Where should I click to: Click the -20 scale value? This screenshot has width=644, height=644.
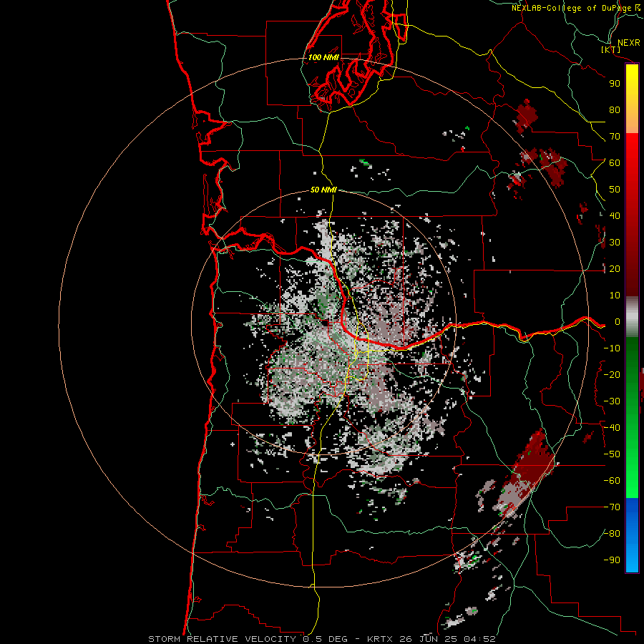[x=612, y=375]
